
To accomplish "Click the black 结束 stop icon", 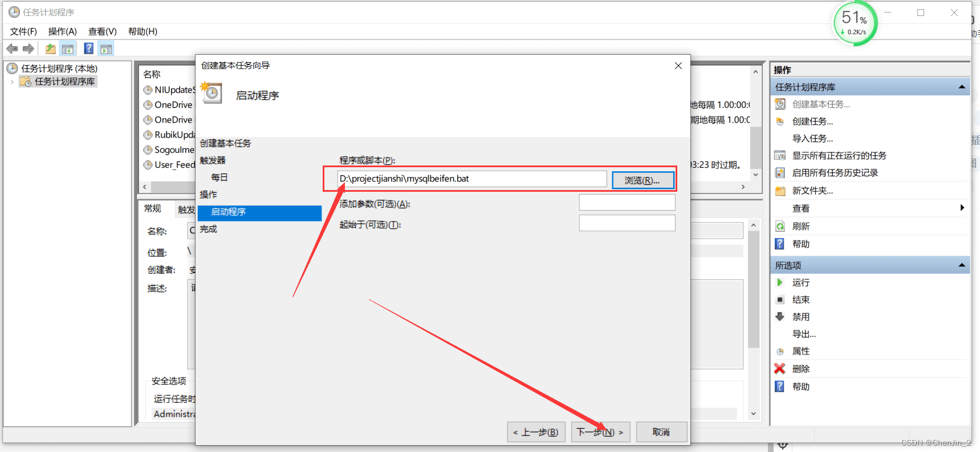I will 780,300.
